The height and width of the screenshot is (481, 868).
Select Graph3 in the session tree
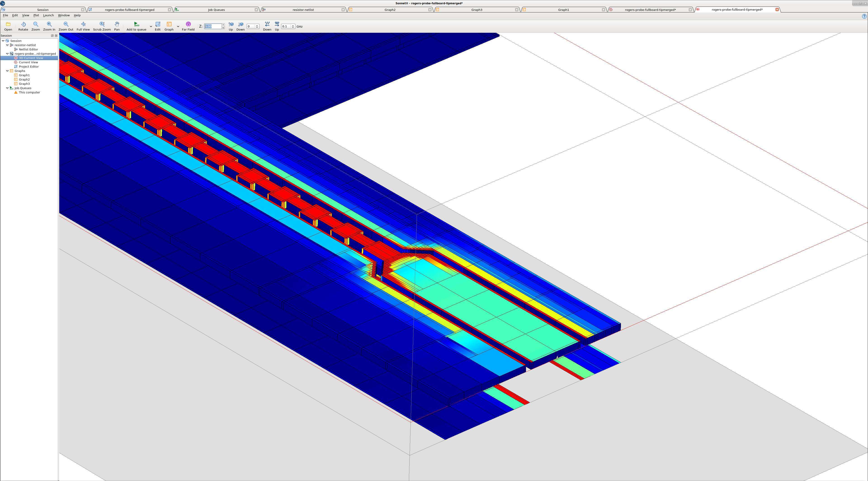24,84
